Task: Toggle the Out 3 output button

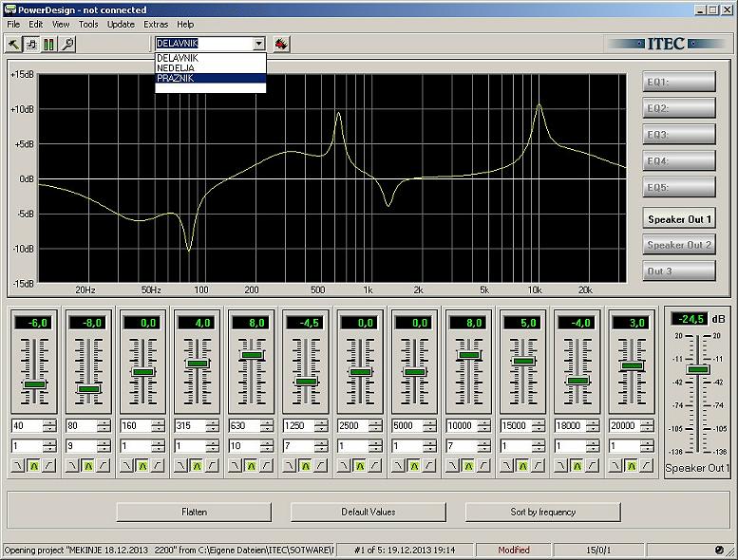Action: pyautogui.click(x=679, y=271)
